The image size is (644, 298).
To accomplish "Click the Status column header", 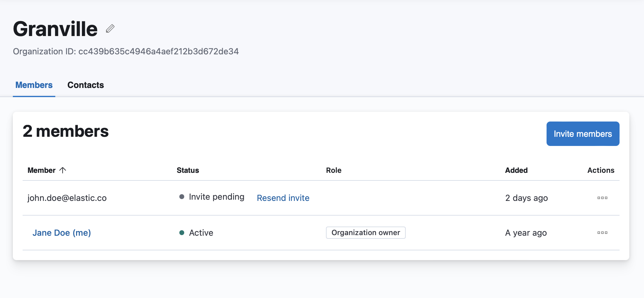I will pos(188,170).
